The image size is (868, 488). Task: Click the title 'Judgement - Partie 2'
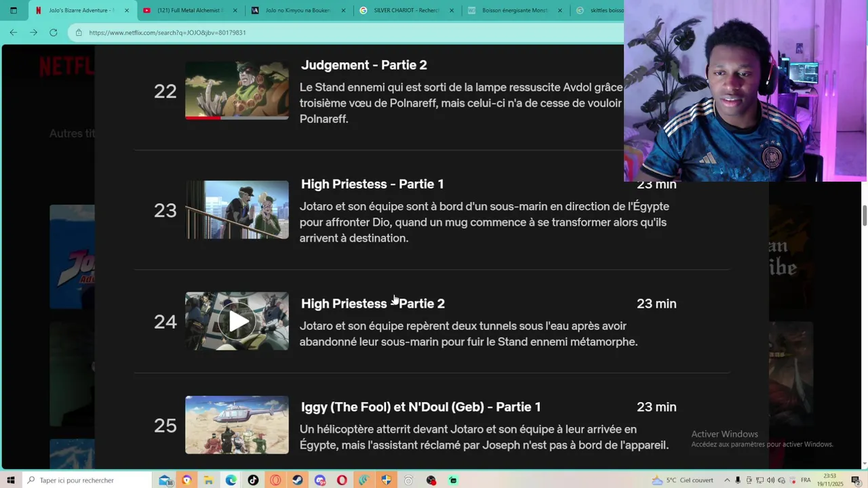pos(363,65)
